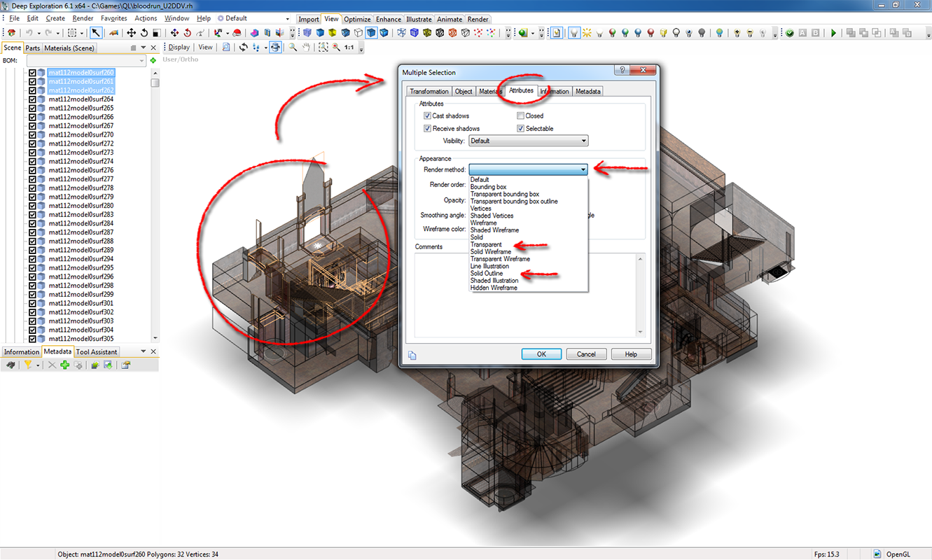Click the green play animation button

(x=833, y=33)
